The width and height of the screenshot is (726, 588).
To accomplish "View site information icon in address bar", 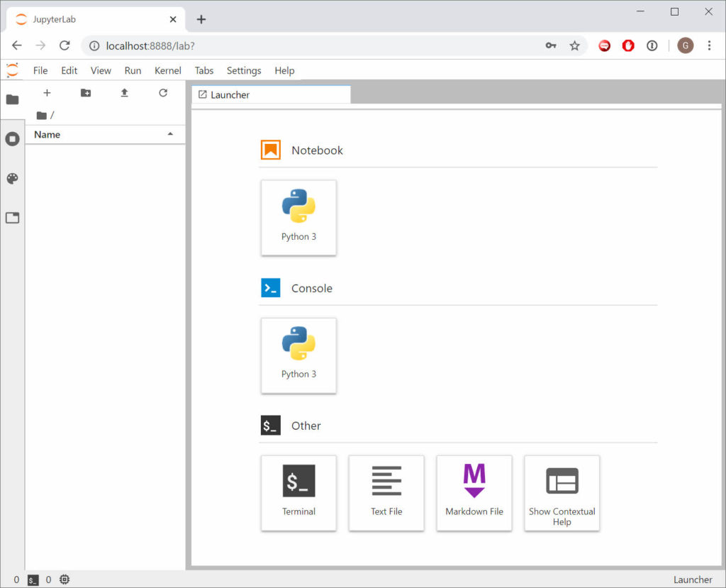I will [94, 45].
